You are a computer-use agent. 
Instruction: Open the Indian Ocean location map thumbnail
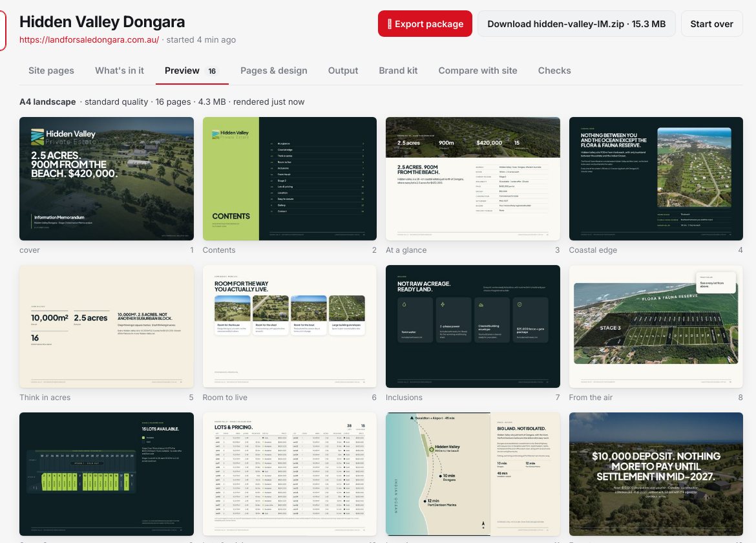472,474
